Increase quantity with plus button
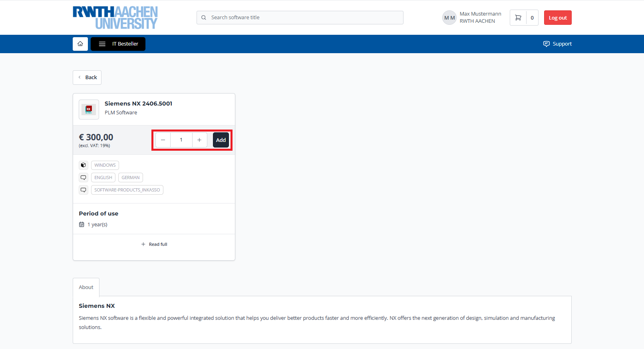Screen dimensions: 644x349 click(199, 140)
